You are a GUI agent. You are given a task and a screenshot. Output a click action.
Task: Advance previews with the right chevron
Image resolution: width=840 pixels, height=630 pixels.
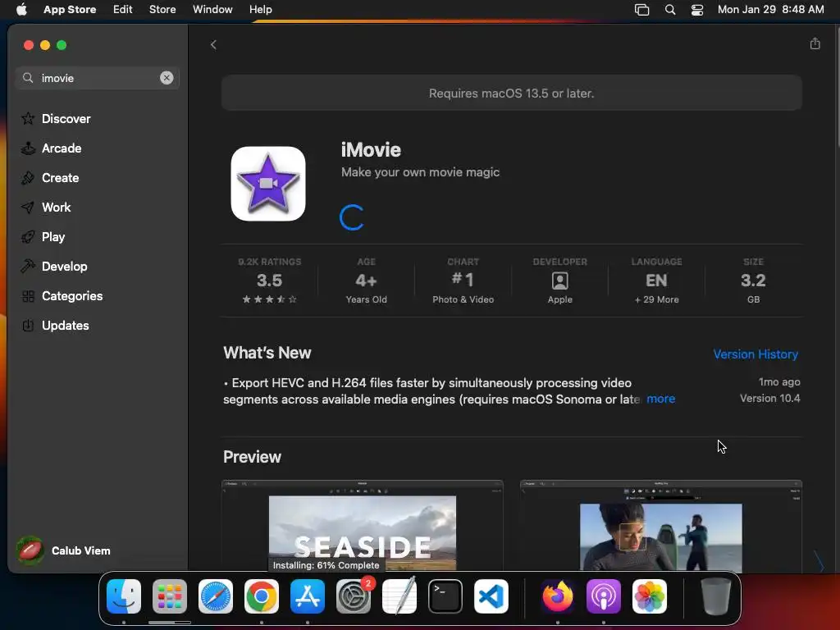click(819, 561)
